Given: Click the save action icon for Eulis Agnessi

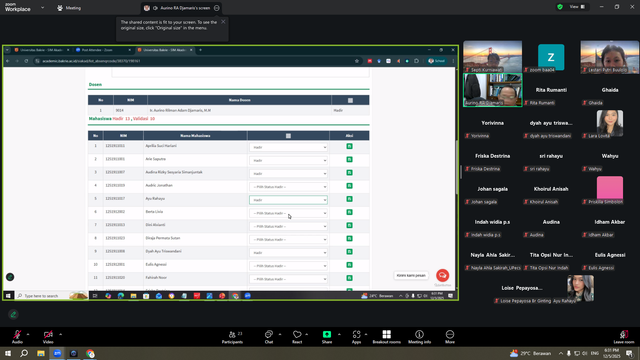Looking at the screenshot, I should point(349,265).
